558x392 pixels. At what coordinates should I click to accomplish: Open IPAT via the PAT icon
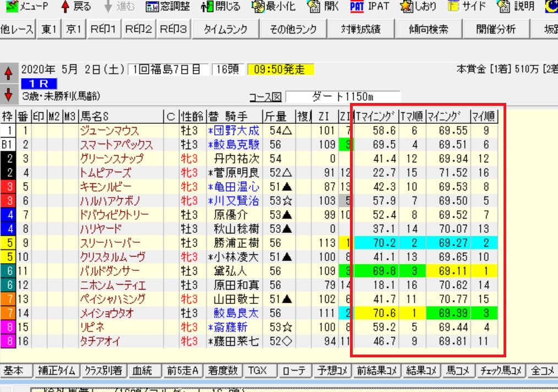(x=357, y=7)
